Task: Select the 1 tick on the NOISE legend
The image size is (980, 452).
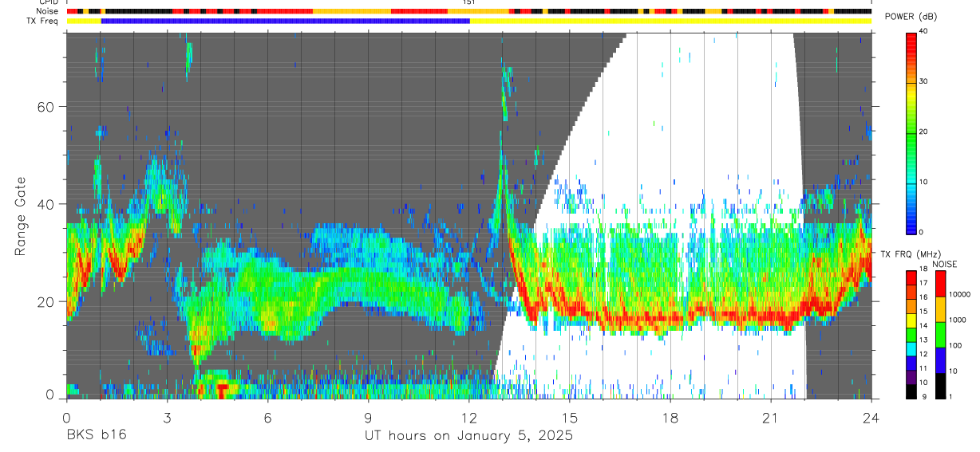Action: tap(950, 396)
